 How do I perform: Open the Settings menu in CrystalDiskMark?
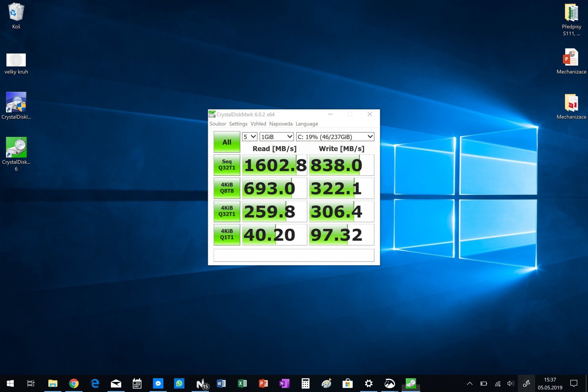point(238,124)
